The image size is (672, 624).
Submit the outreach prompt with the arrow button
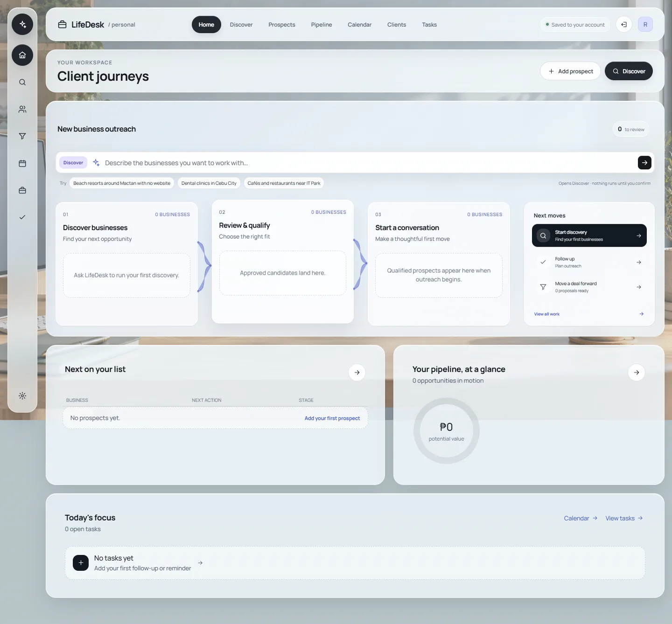tap(644, 163)
